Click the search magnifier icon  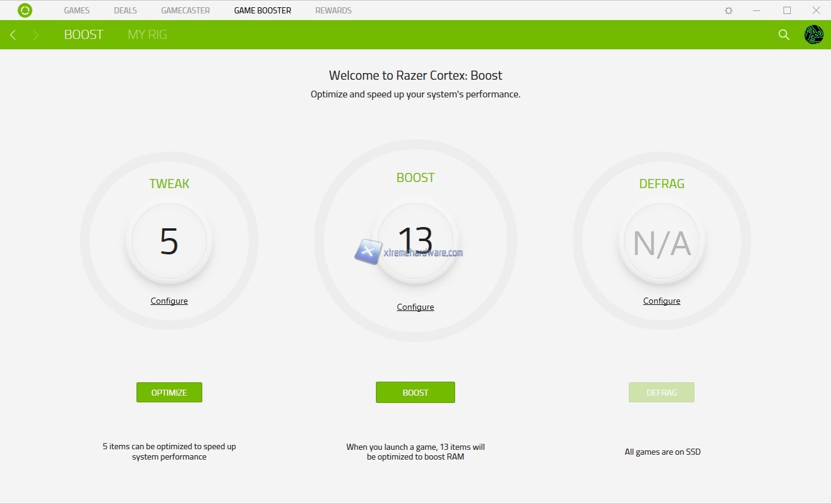784,35
